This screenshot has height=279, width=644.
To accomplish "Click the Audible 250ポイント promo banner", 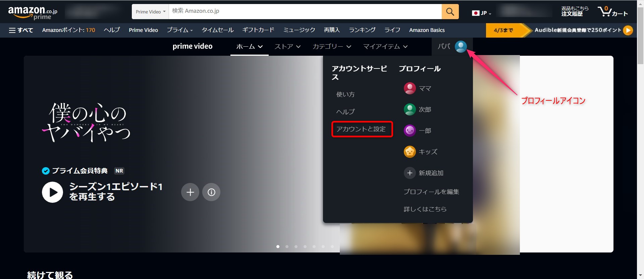I will pyautogui.click(x=559, y=30).
